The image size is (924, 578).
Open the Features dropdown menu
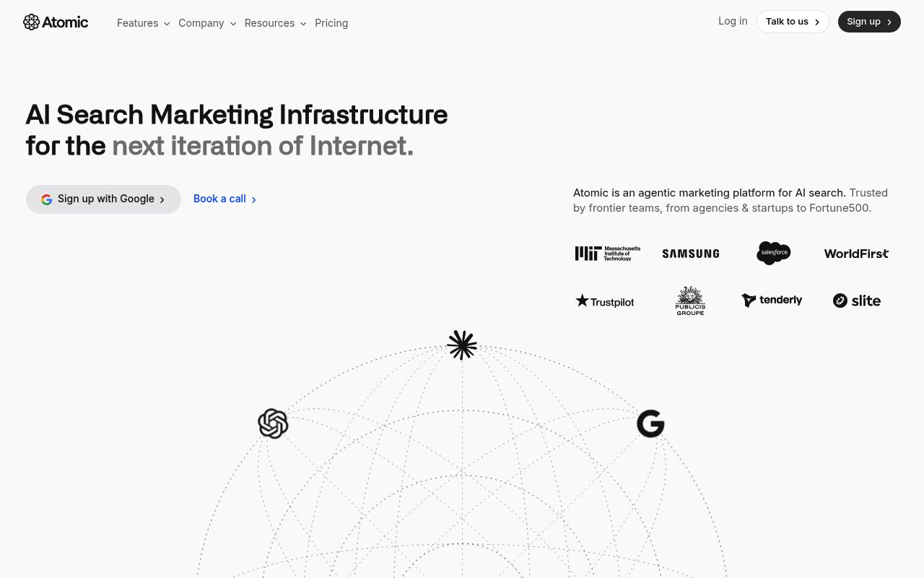(x=143, y=23)
